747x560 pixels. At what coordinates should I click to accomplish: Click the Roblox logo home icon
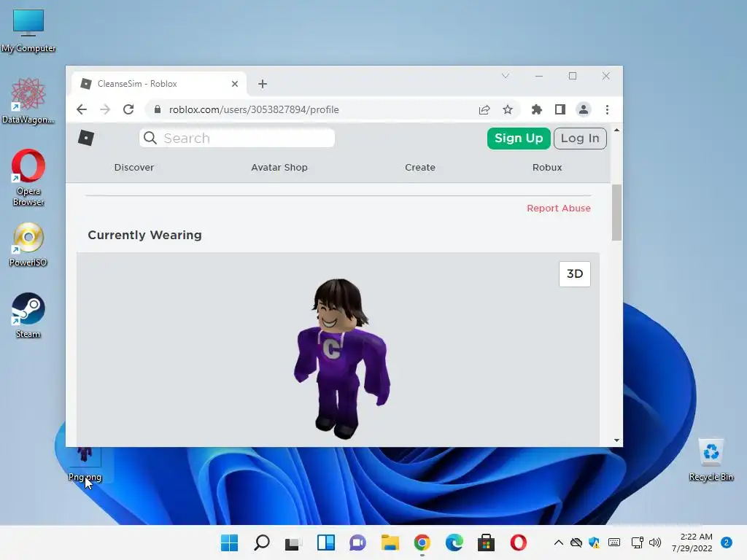[86, 138]
